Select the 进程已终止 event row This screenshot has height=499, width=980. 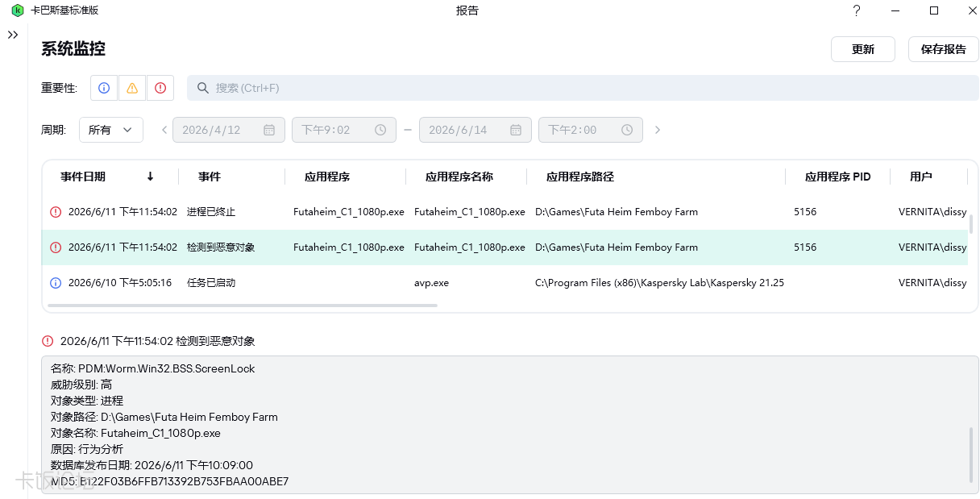(505, 212)
